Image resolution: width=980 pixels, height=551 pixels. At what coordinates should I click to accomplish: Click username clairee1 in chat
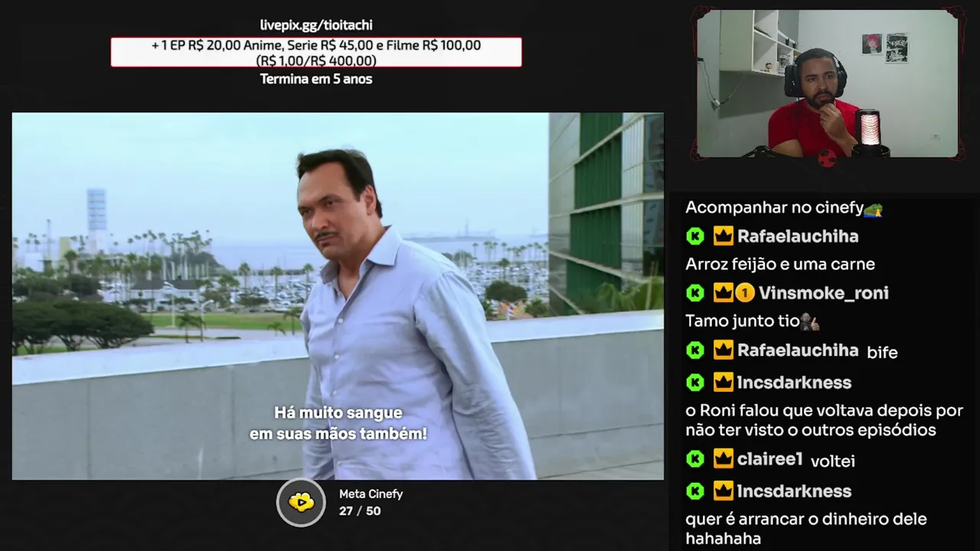coord(769,459)
